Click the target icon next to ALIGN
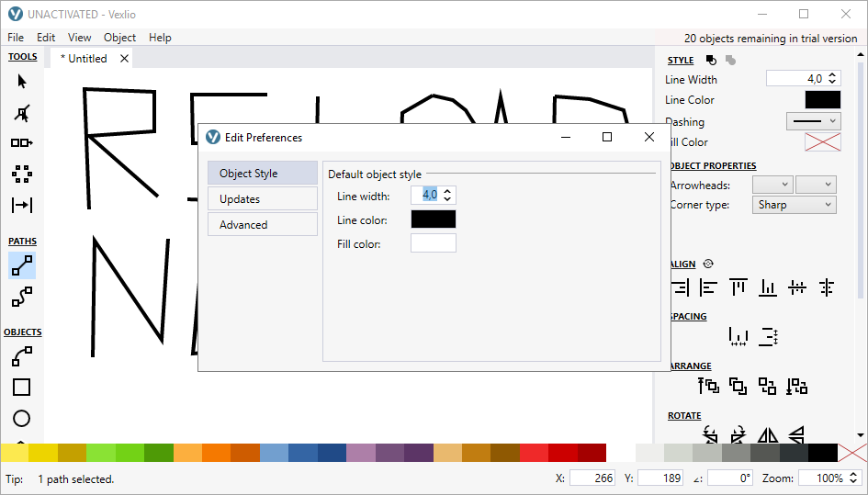Screen dimensions: 868x495 click(708, 264)
